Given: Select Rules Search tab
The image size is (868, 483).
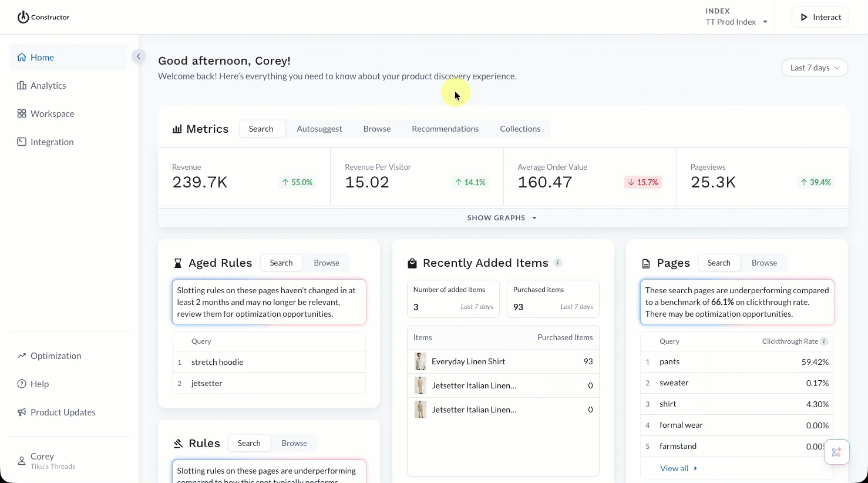Looking at the screenshot, I should pos(249,443).
